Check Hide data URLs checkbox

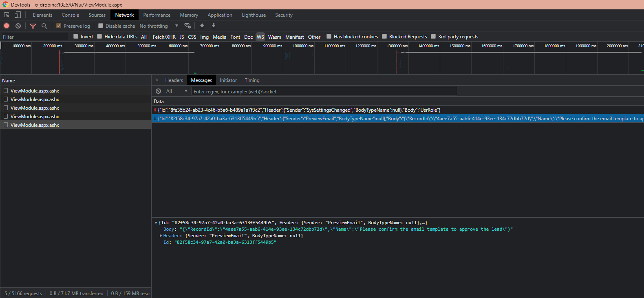[99, 36]
